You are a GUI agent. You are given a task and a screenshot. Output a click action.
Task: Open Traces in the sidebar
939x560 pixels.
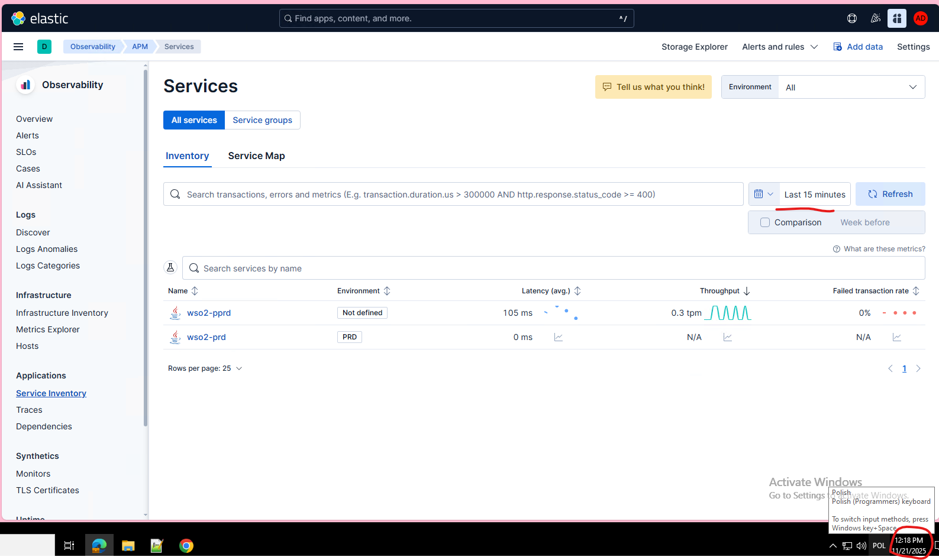[x=29, y=410]
